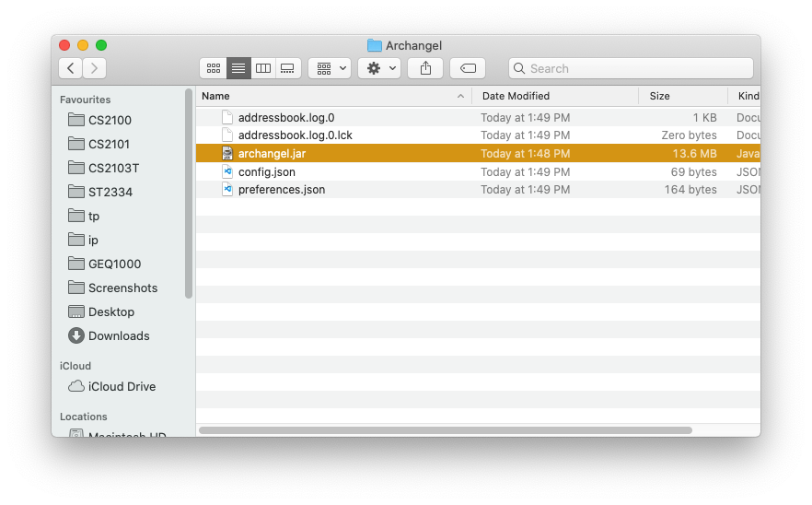
Task: Switch to column view
Action: click(263, 68)
